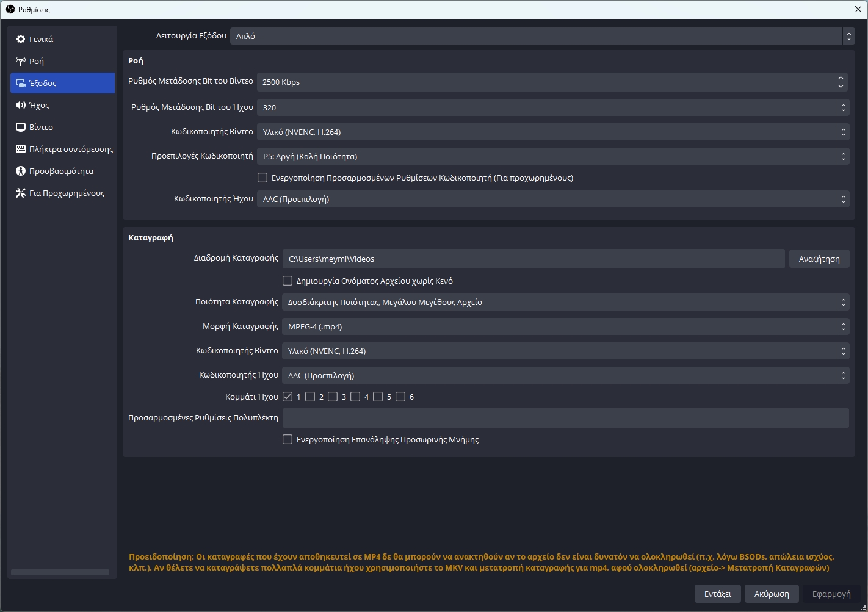Click the Διαδρομή Καταγραφής path field
Screen dimensions: 868x612
point(533,259)
